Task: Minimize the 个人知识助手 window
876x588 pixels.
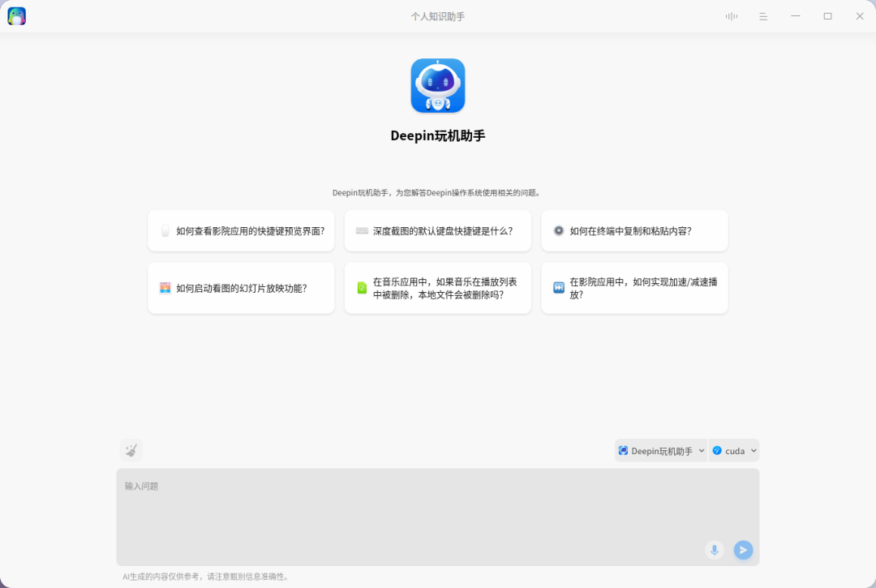Action: point(796,16)
